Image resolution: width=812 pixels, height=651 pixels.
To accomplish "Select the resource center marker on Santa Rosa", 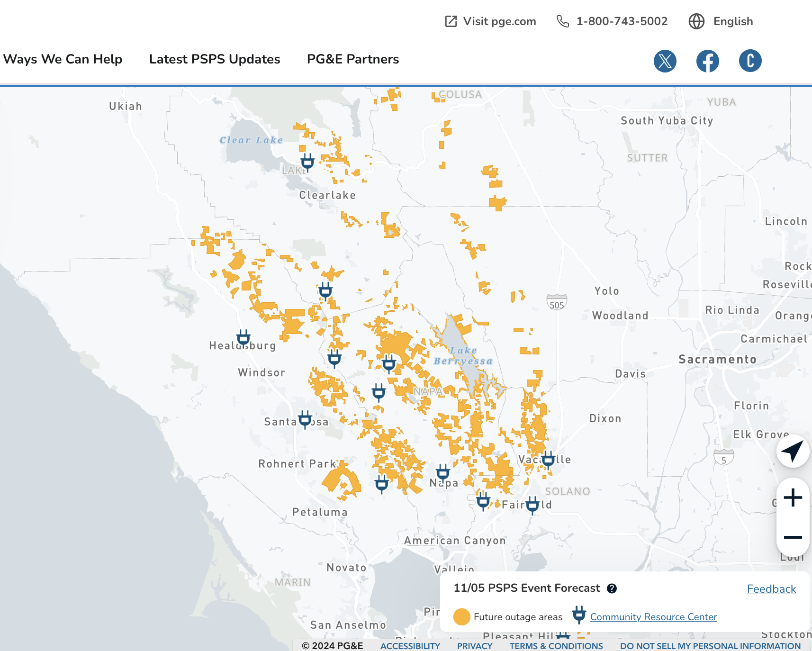I will pos(305,420).
